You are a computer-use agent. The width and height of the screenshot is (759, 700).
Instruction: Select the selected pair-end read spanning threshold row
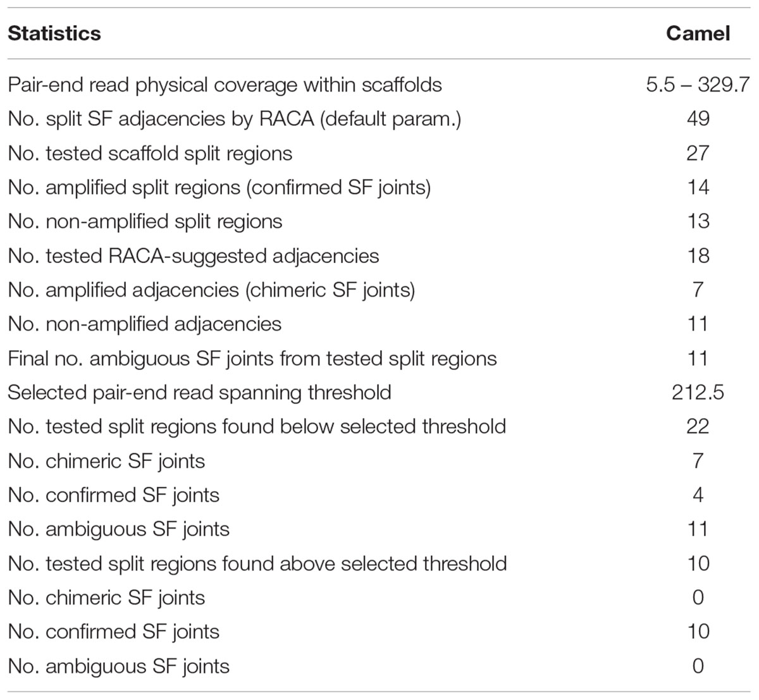click(379, 393)
